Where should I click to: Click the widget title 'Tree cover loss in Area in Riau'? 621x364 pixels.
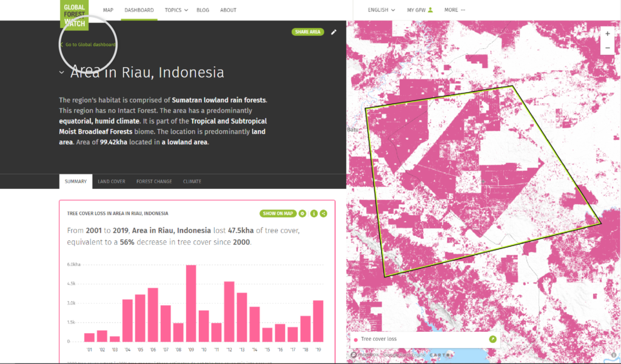point(118,213)
